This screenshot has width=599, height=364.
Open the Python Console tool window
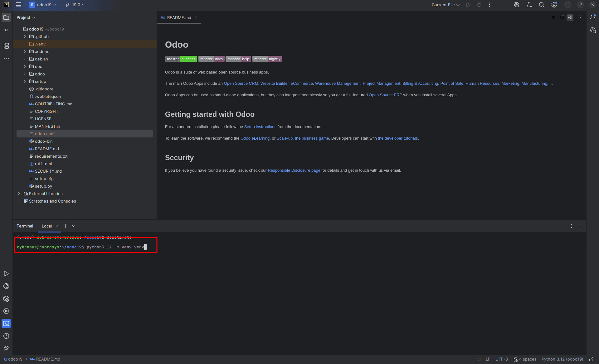click(6, 286)
